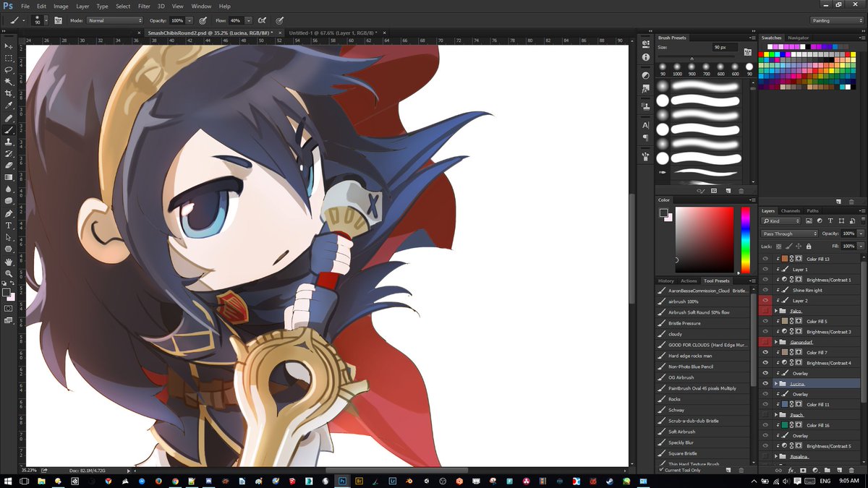The width and height of the screenshot is (868, 488).
Task: Hide the Shine Rim ight layer
Action: click(765, 290)
